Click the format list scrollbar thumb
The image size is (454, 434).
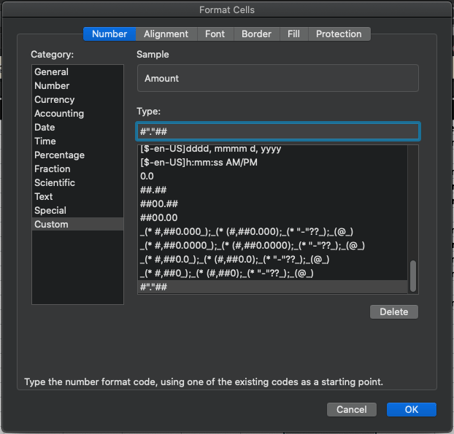click(413, 276)
